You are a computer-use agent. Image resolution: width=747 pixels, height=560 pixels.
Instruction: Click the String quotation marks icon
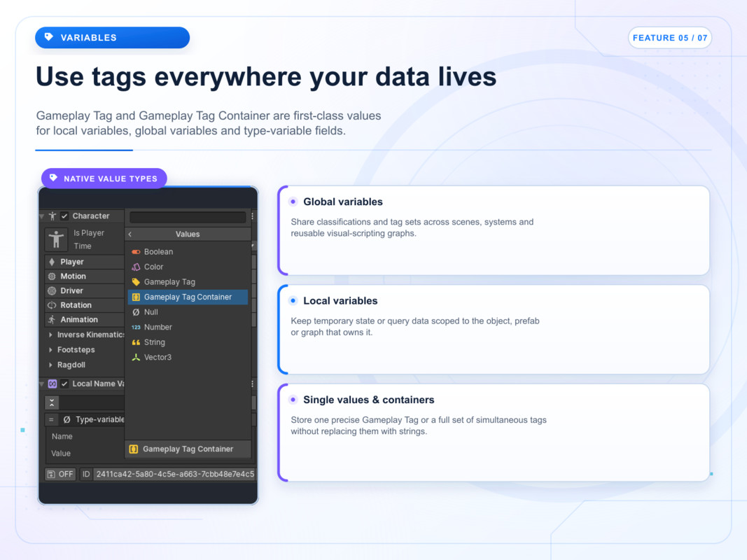pyautogui.click(x=136, y=342)
